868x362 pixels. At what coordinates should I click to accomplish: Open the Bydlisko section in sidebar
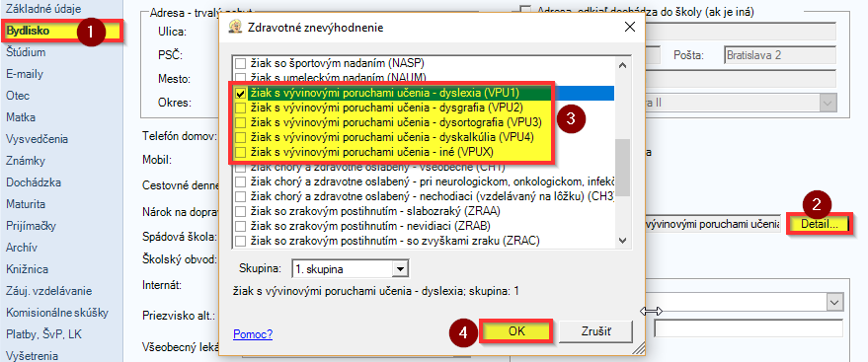(x=28, y=31)
